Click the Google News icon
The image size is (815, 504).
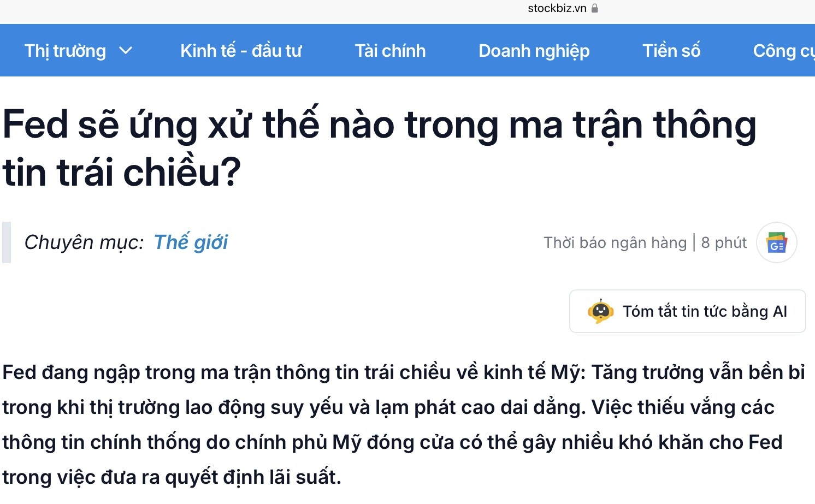776,242
